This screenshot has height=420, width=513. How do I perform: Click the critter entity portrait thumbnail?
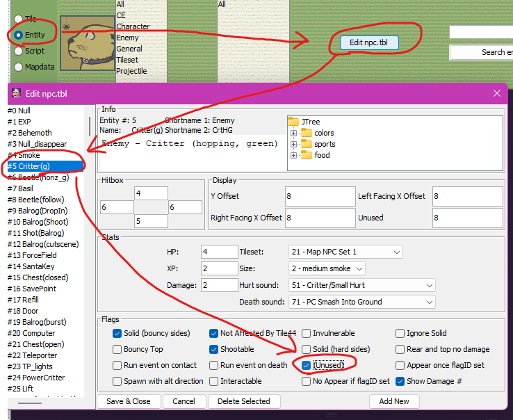point(87,43)
